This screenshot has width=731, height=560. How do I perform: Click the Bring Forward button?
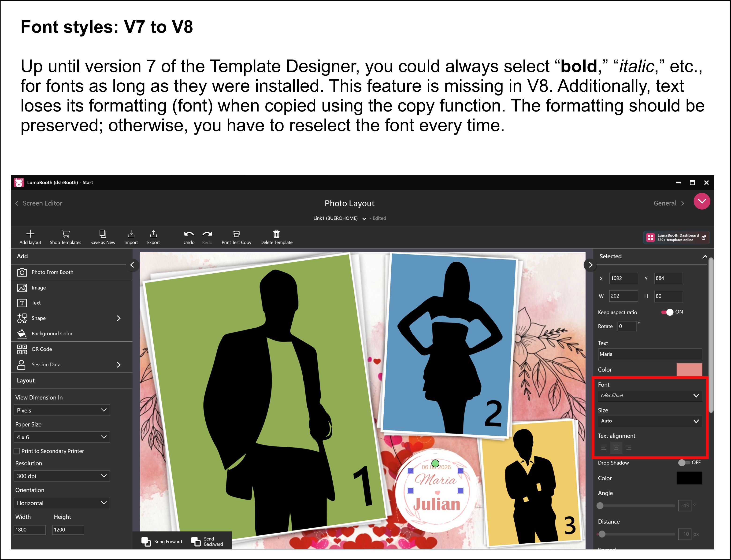162,541
